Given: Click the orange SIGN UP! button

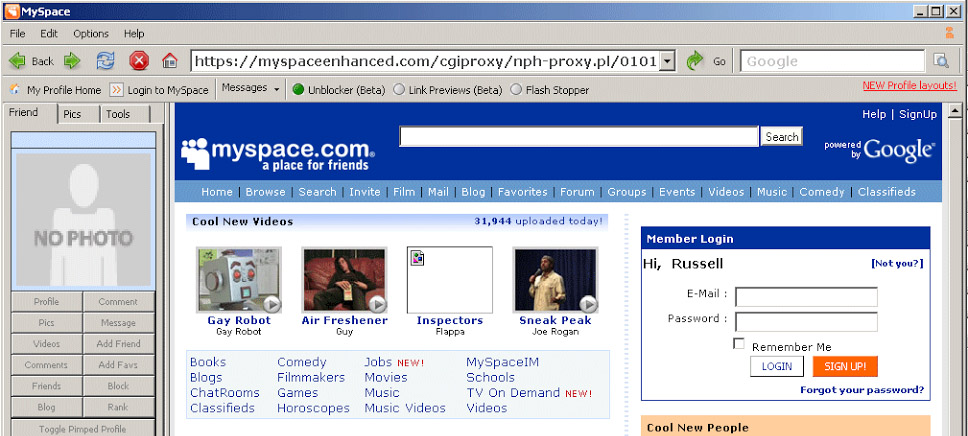Looking at the screenshot, I should (x=845, y=366).
